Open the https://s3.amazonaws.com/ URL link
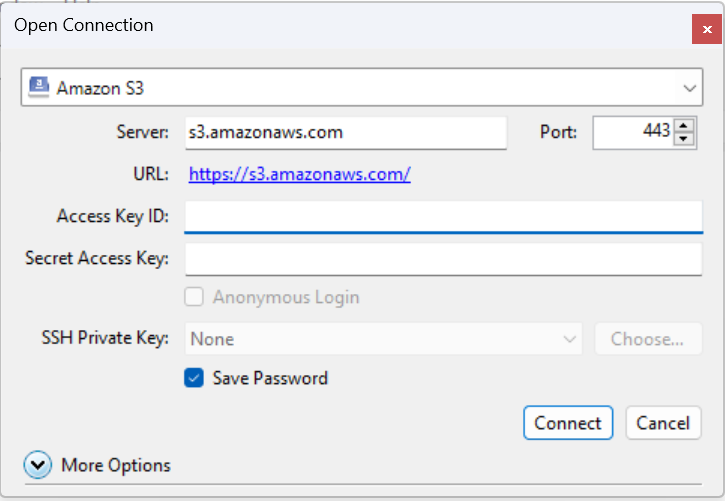The height and width of the screenshot is (501, 725). pos(300,174)
